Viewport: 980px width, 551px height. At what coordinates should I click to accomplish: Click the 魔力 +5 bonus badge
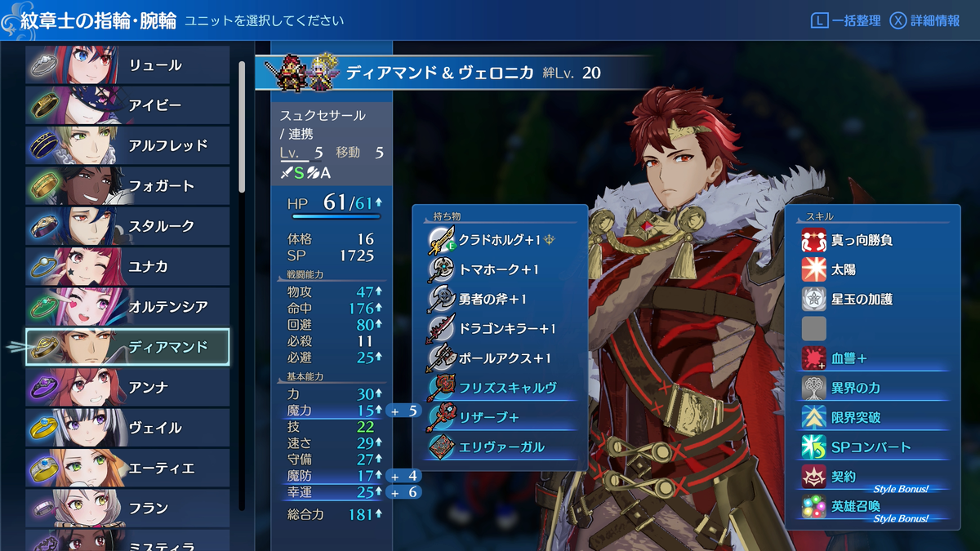[403, 411]
